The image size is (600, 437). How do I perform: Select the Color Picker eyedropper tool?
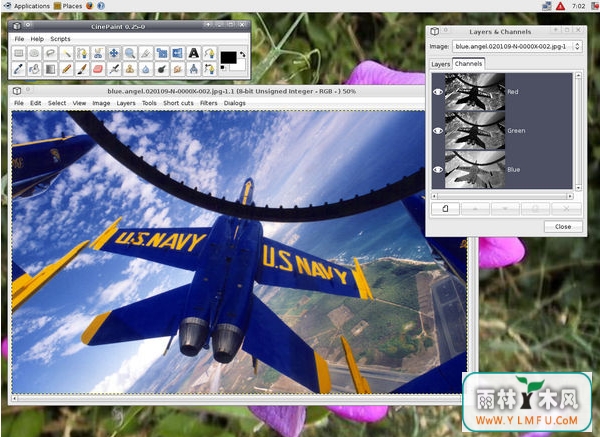click(18, 69)
